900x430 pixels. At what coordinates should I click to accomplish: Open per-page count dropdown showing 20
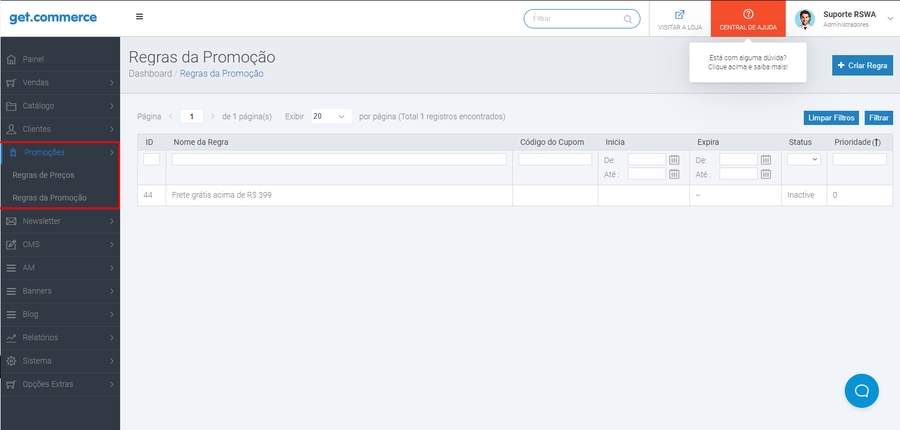click(331, 116)
